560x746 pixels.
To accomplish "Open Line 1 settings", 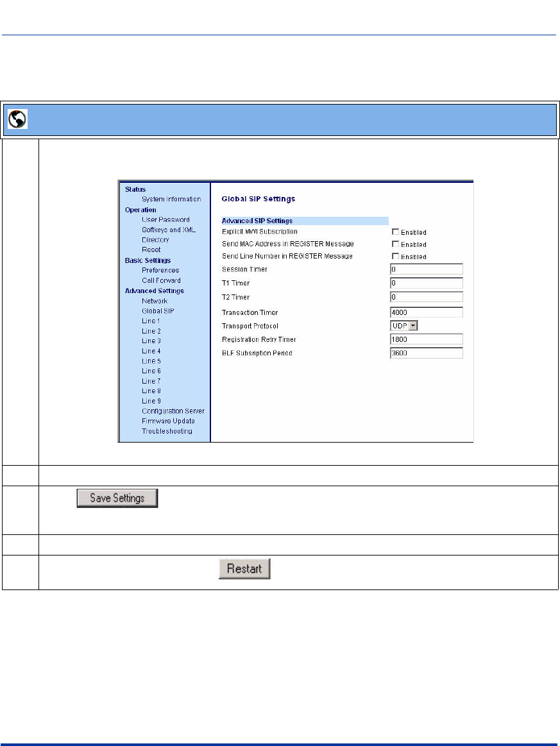I will [x=151, y=321].
